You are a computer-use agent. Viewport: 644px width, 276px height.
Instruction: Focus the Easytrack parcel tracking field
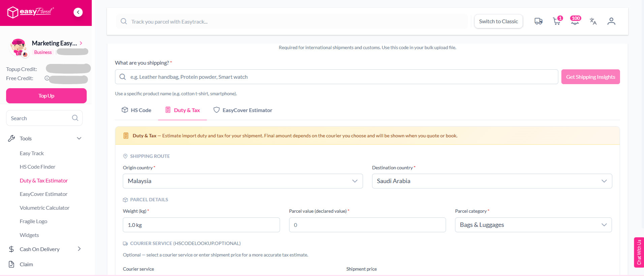pyautogui.click(x=292, y=22)
